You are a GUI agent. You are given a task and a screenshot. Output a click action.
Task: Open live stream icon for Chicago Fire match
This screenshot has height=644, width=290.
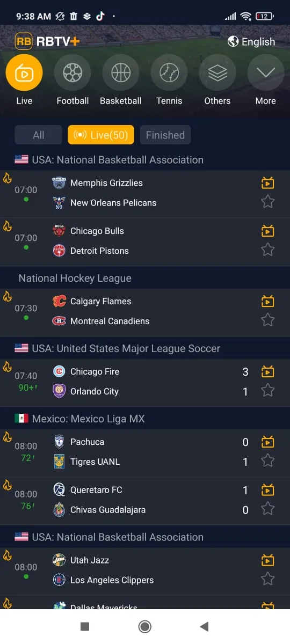(267, 371)
